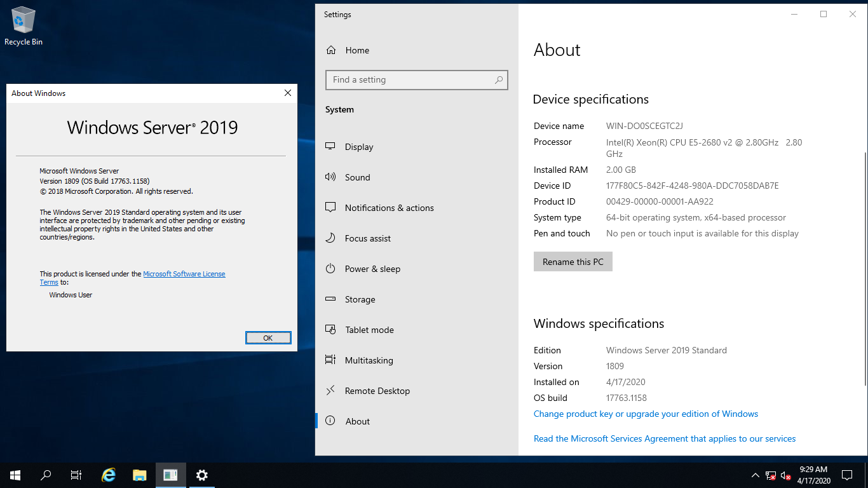Screen dimensions: 868x488
Task: Open the Action Center notification icon
Action: point(847,475)
